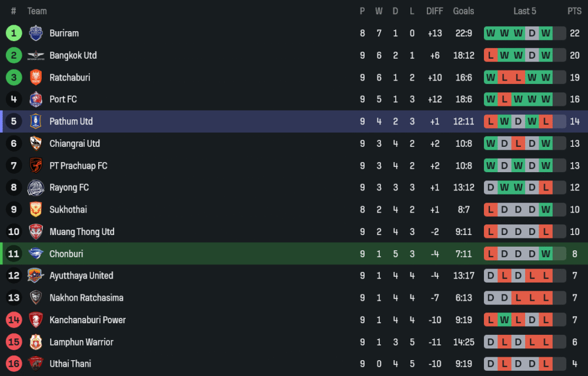
Task: Click the Uthai Thani club badge
Action: coord(36,364)
